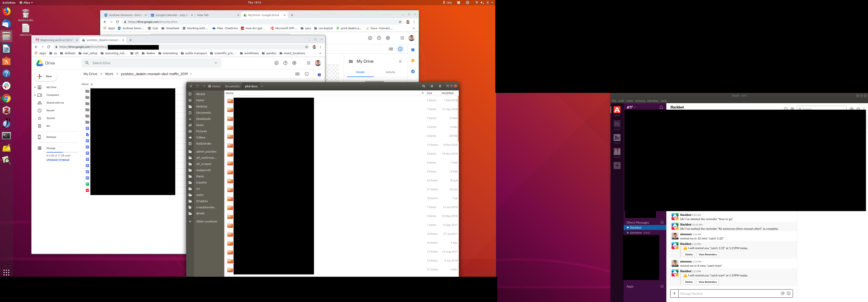Toggle Drive details info pane
The height and width of the screenshot is (302, 868).
(x=307, y=74)
